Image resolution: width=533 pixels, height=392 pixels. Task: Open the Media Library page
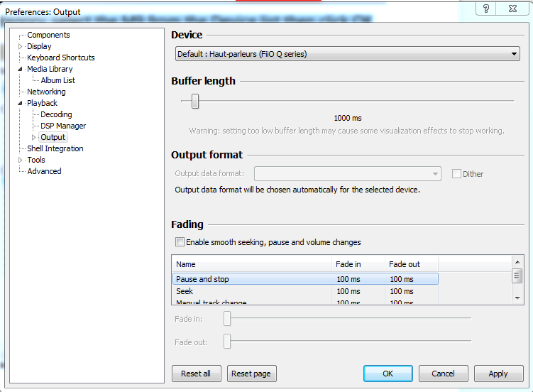click(x=50, y=69)
